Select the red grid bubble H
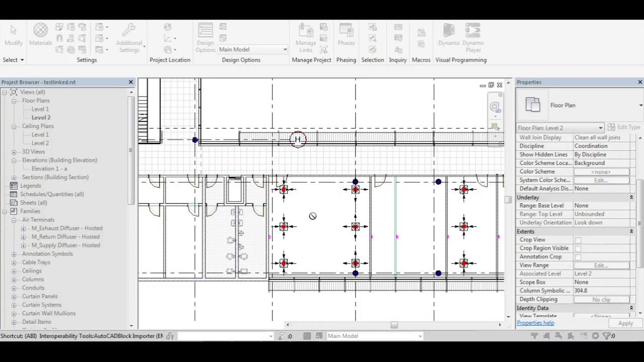The image size is (644, 362). click(298, 139)
